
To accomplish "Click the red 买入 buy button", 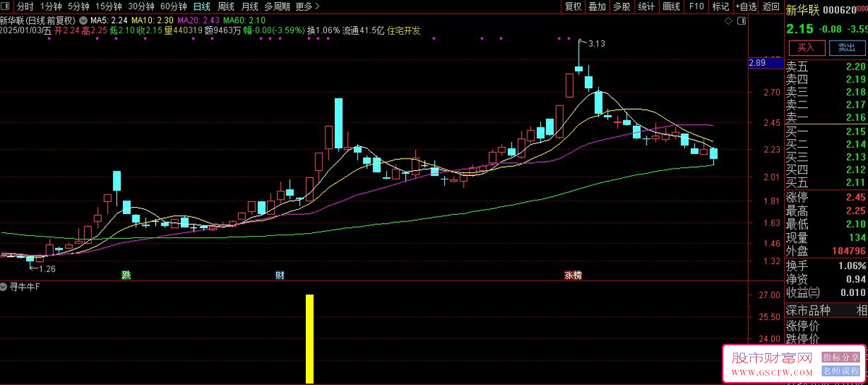I will coord(807,48).
